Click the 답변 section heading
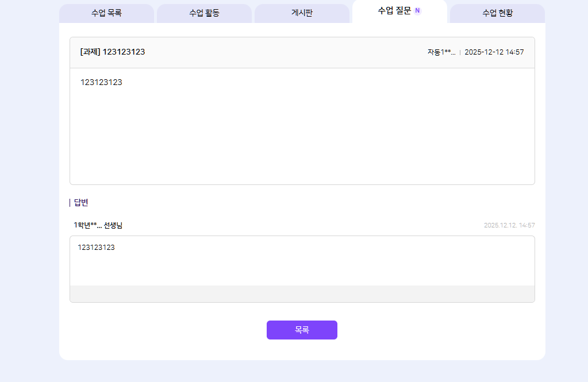Image resolution: width=588 pixels, height=382 pixels. tap(81, 202)
